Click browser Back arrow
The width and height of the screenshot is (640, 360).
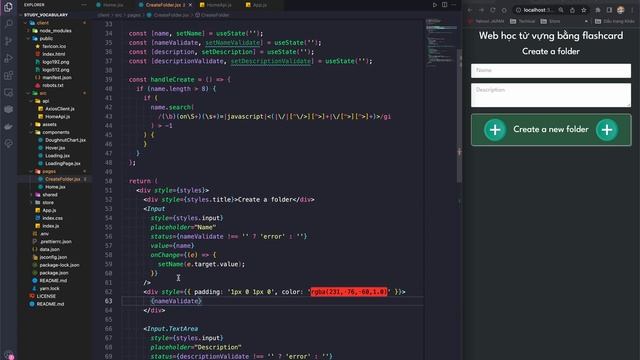pyautogui.click(x=470, y=10)
